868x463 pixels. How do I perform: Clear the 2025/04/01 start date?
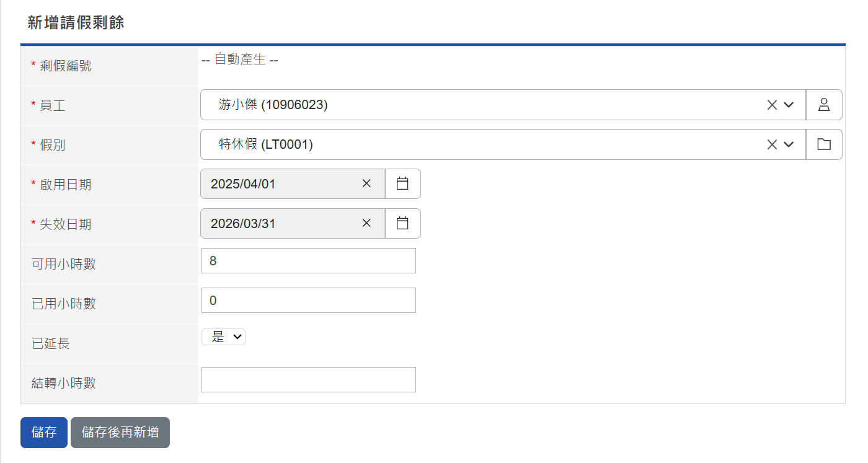pyautogui.click(x=366, y=183)
